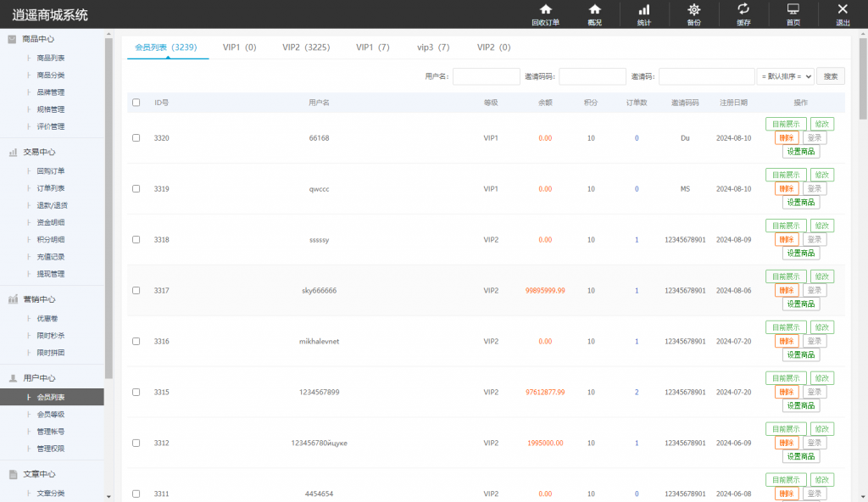Open 回收订单 in the top bar

(545, 14)
